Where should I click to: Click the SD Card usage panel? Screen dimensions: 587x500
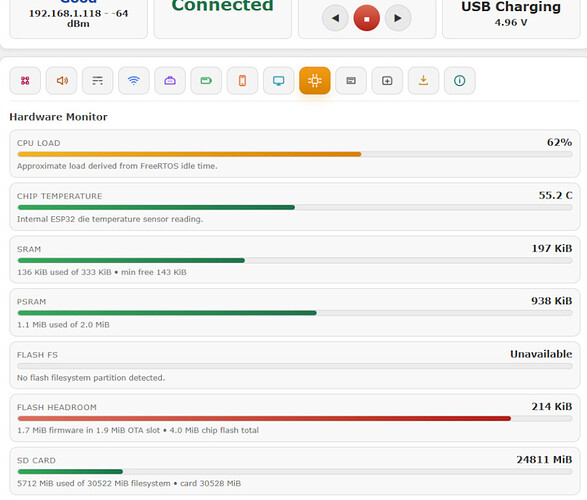(x=295, y=471)
